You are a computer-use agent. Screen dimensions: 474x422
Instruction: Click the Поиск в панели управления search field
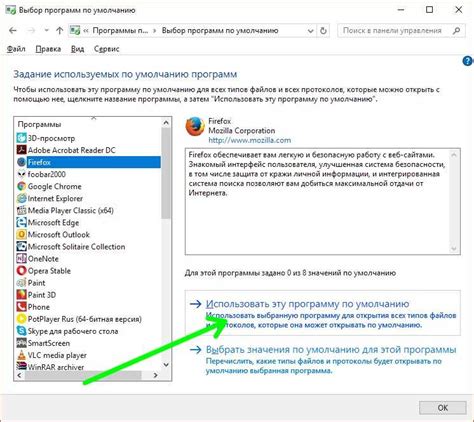click(396, 31)
